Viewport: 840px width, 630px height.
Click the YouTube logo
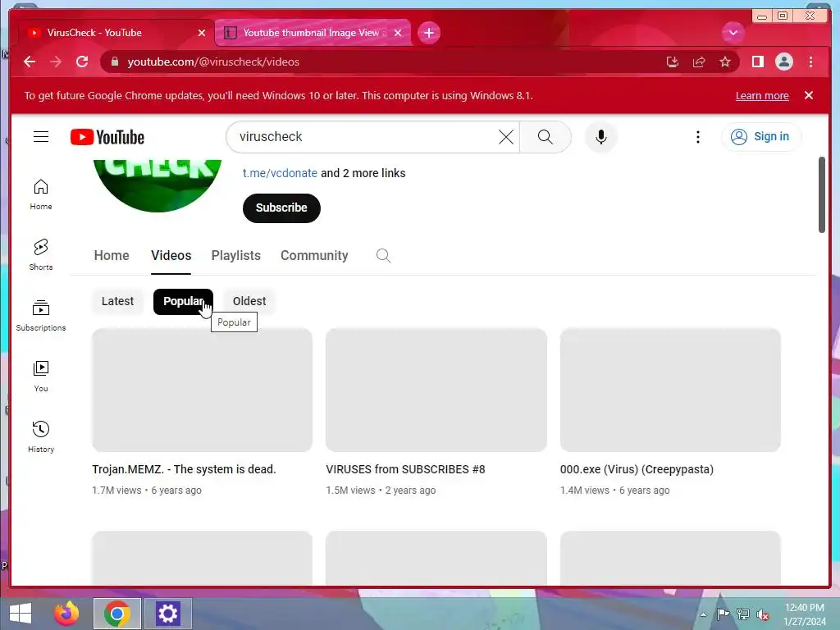107,137
